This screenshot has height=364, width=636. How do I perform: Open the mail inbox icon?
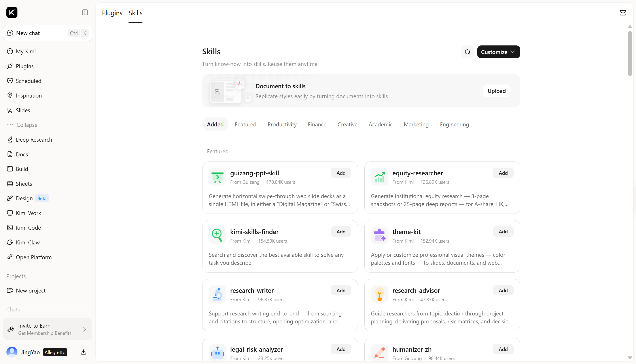623,13
